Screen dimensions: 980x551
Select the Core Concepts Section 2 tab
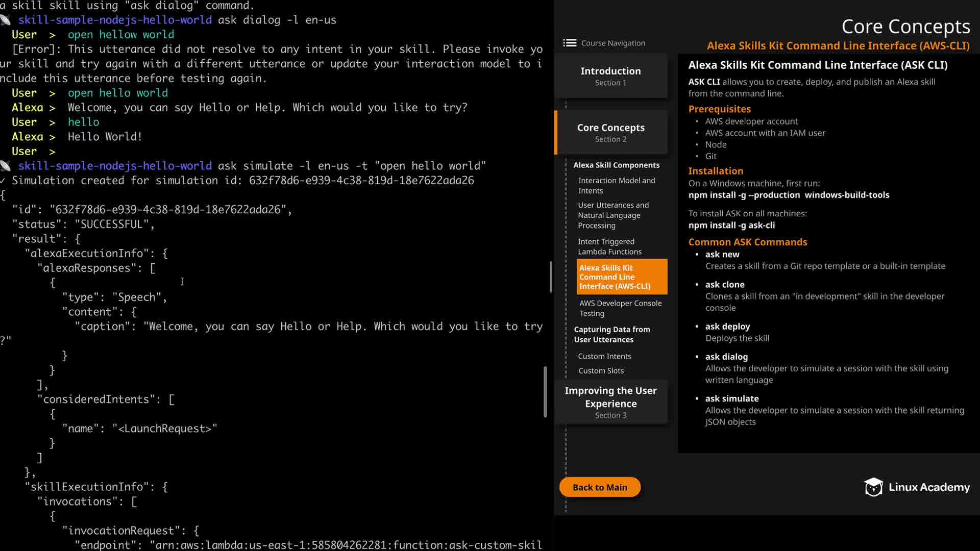[610, 133]
